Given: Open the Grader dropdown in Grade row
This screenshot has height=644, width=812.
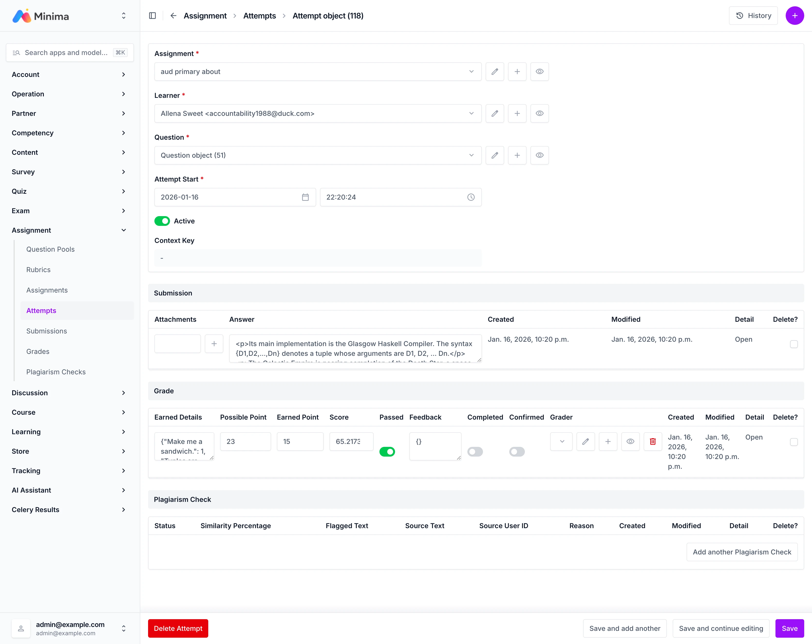Looking at the screenshot, I should pos(561,442).
